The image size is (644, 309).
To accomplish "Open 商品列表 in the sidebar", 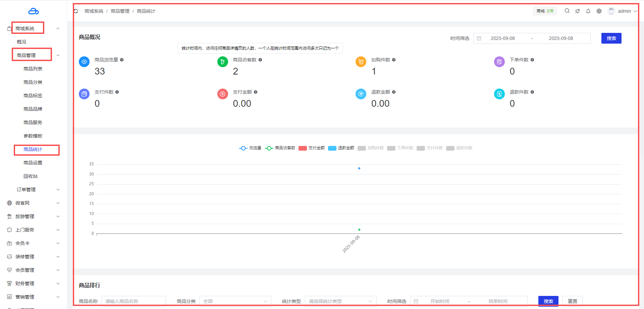I will point(33,69).
